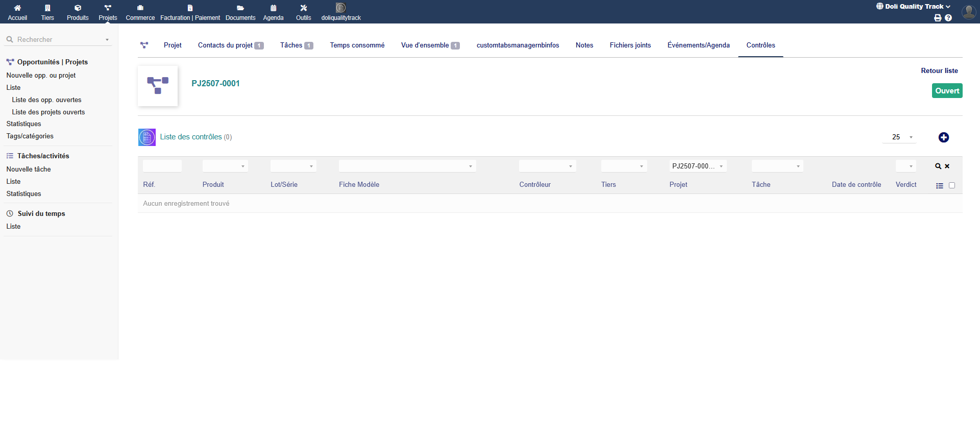Open the Fichiers joints tab
Image resolution: width=980 pixels, height=438 pixels.
(630, 45)
